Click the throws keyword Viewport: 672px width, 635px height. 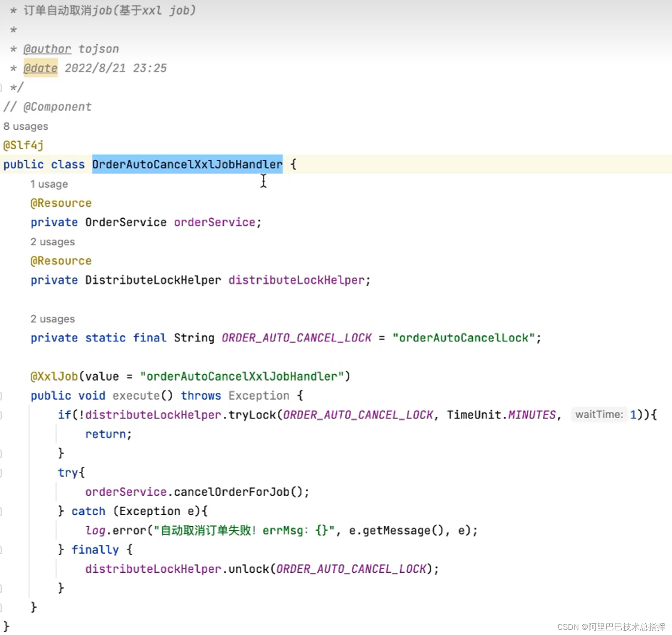[201, 396]
